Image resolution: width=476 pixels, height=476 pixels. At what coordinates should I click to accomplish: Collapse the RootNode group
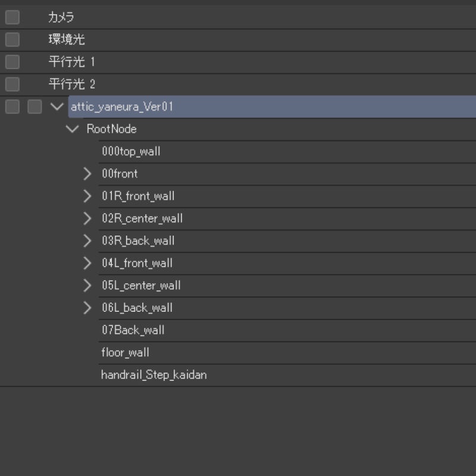(x=74, y=129)
